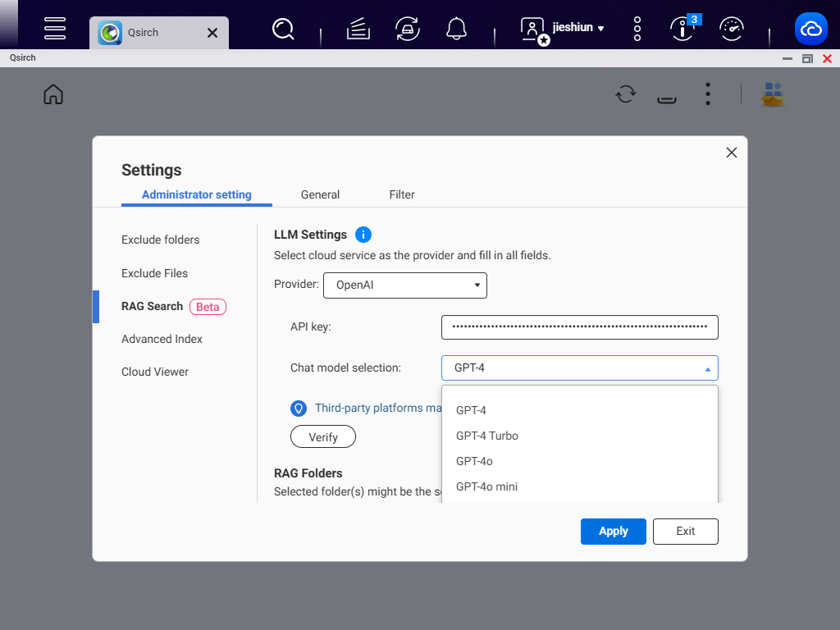Click the Apply button
This screenshot has height=630, width=840.
pos(613,532)
